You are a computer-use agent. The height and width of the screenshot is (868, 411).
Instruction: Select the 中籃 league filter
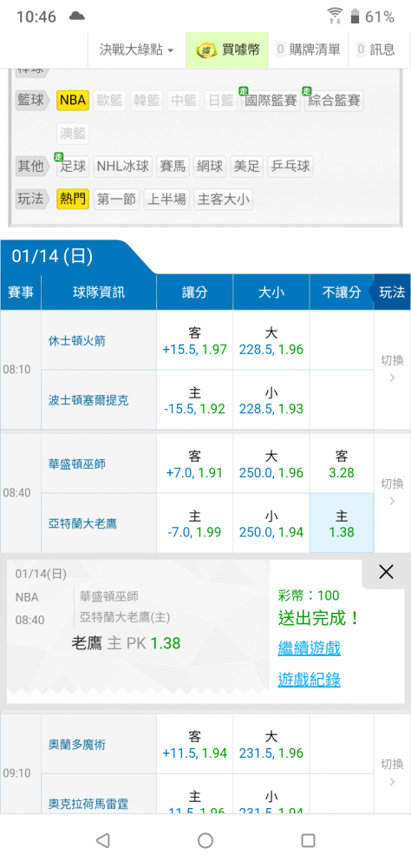coord(184,100)
